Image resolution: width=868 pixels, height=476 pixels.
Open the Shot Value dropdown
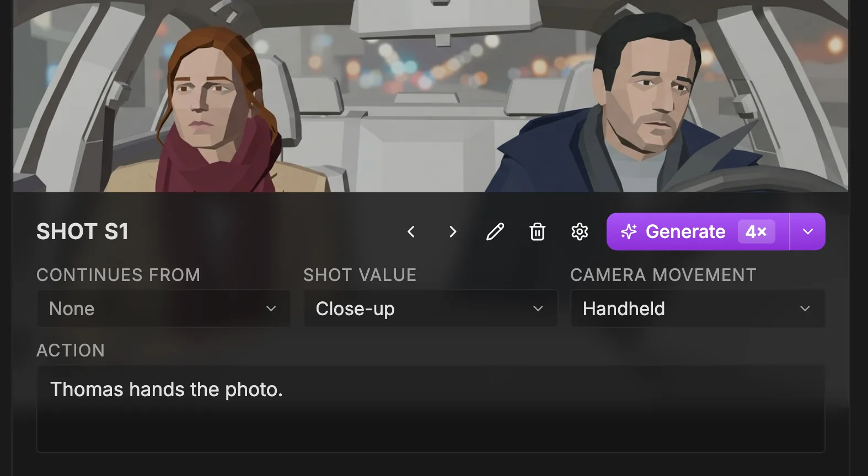click(x=431, y=309)
